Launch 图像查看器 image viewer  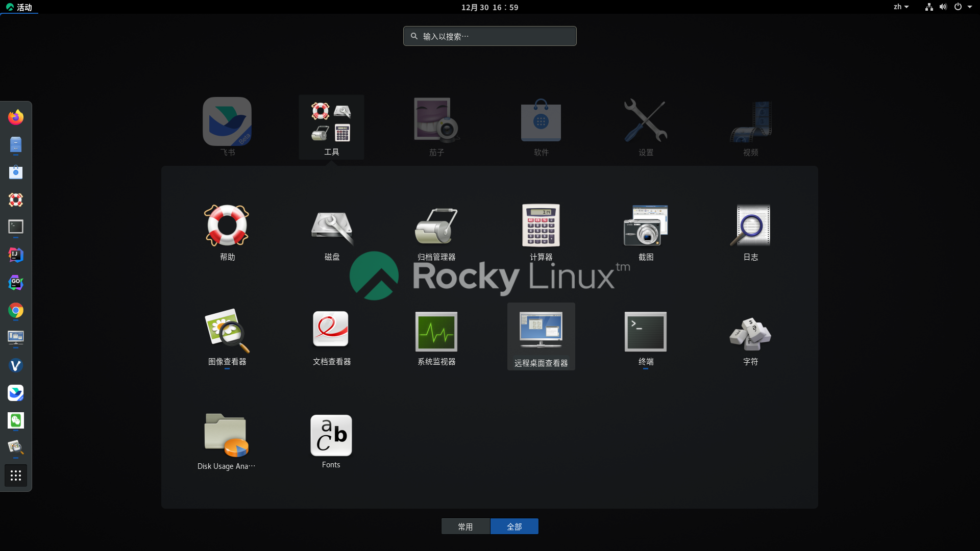pyautogui.click(x=227, y=337)
